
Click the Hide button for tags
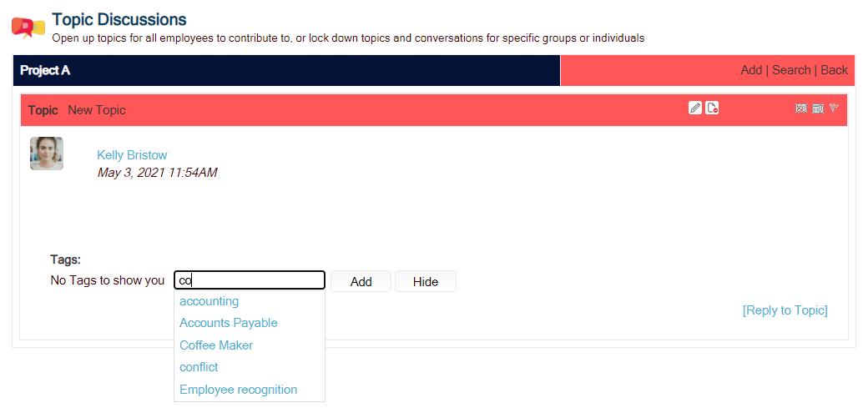pos(426,281)
